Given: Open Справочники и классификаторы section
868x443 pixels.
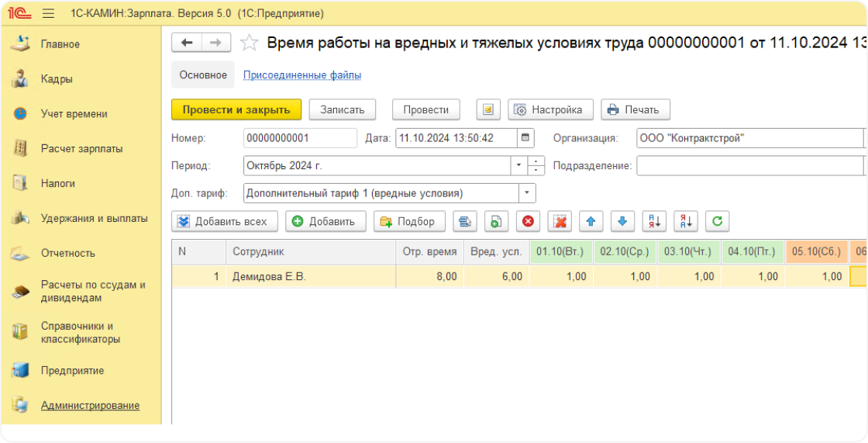Looking at the screenshot, I should (81, 332).
